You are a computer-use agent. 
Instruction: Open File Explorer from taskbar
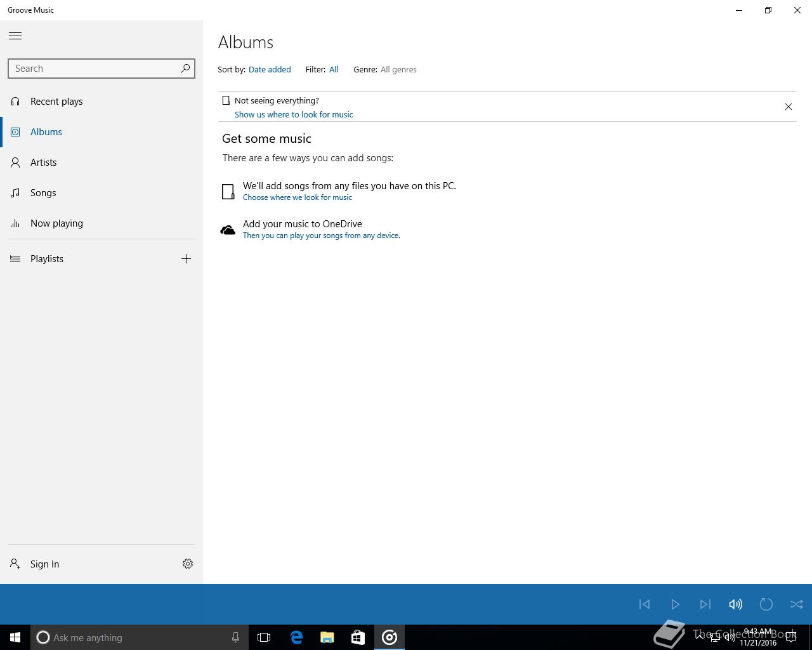[x=327, y=637]
